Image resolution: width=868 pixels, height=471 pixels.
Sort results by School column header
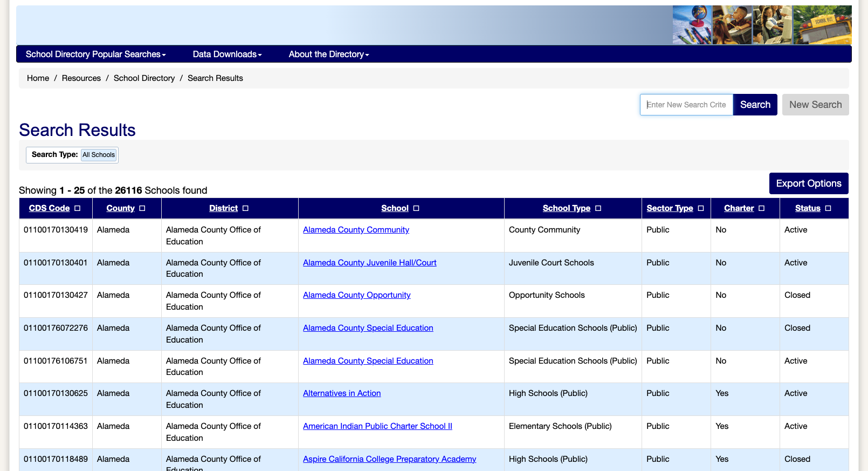[395, 208]
